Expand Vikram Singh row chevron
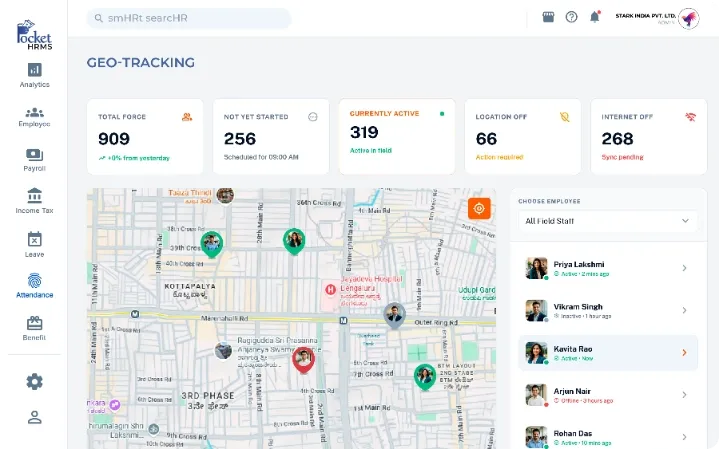The image size is (719, 449). 684,310
